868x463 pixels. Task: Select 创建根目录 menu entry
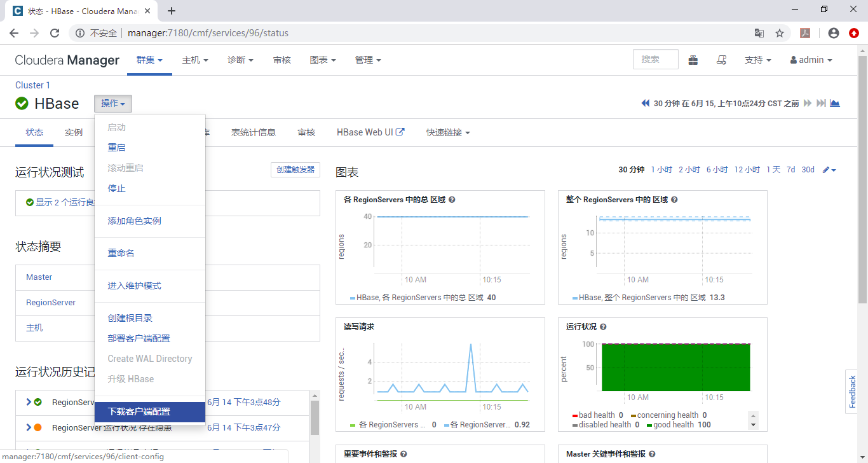coord(150,318)
